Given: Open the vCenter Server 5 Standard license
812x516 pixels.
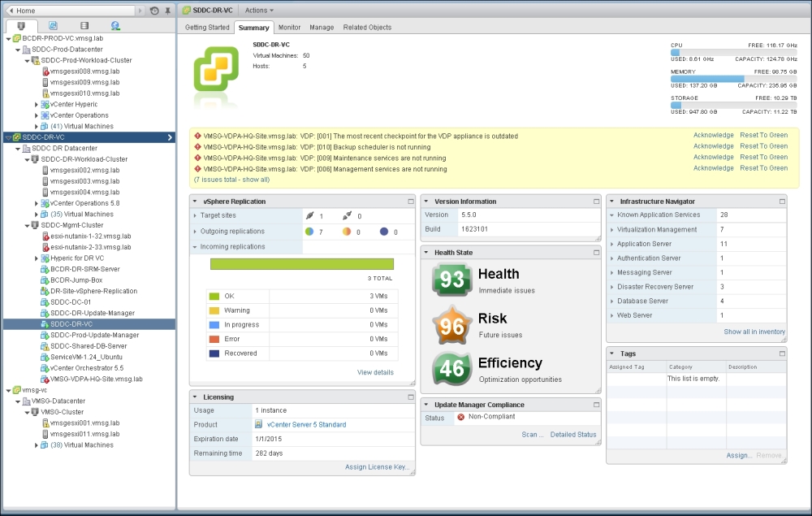Looking at the screenshot, I should 307,425.
